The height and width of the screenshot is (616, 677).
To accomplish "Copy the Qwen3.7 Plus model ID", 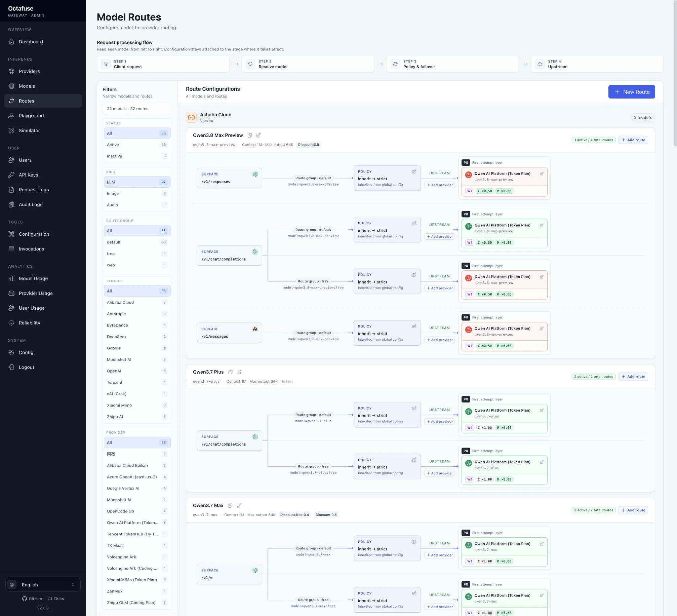I will click(231, 372).
